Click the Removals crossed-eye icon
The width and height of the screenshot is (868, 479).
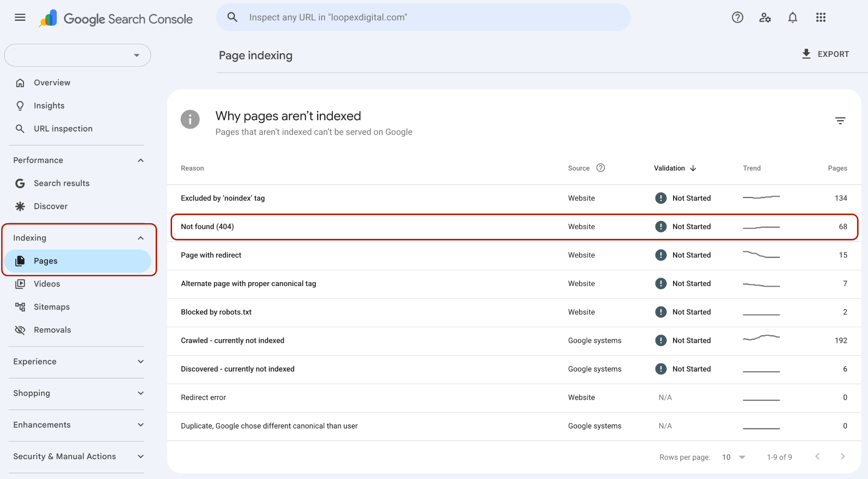pos(20,330)
